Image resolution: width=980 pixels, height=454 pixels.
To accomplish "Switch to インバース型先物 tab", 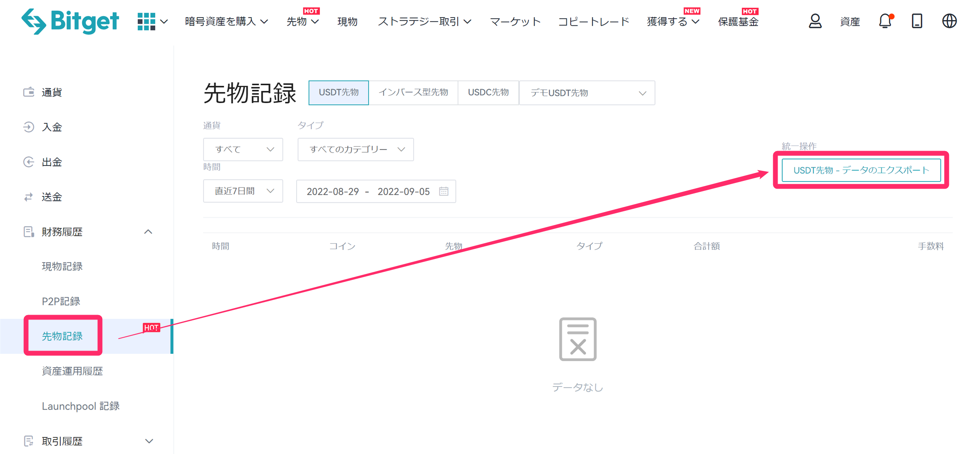I will [413, 92].
